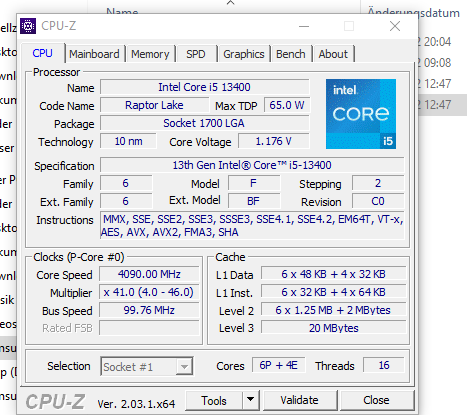The width and height of the screenshot is (467, 415).
Task: Open the Graphics tab
Action: pyautogui.click(x=244, y=54)
